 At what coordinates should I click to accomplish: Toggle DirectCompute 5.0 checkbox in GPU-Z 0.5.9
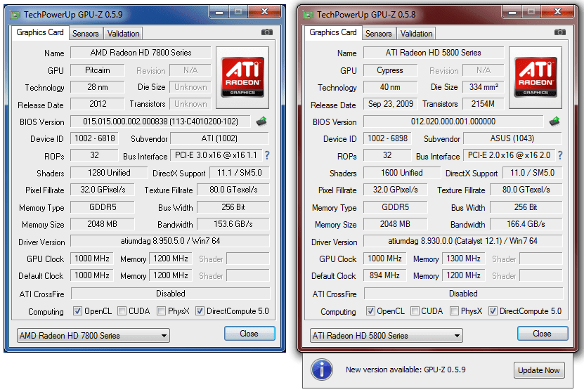pyautogui.click(x=200, y=311)
